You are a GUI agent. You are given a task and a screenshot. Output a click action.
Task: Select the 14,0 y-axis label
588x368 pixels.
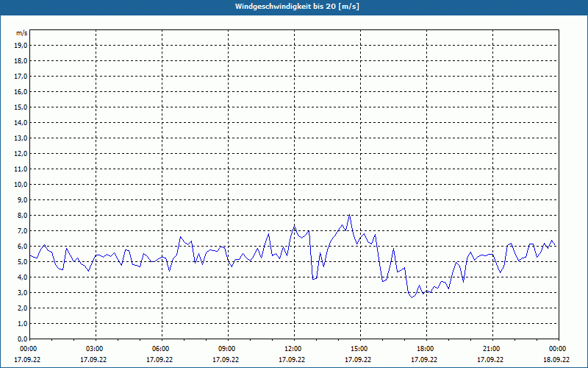coord(21,123)
